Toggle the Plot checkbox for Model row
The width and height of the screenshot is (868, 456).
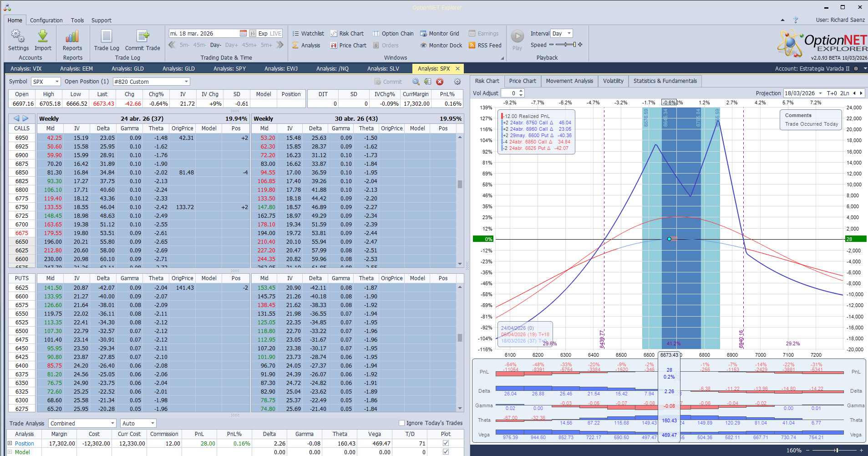(446, 452)
